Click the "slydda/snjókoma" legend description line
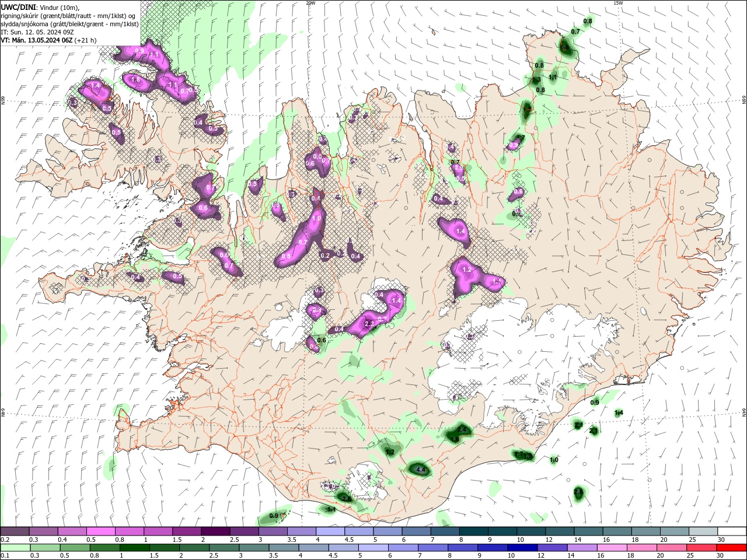Screen dimensions: 747x560 [69, 23]
